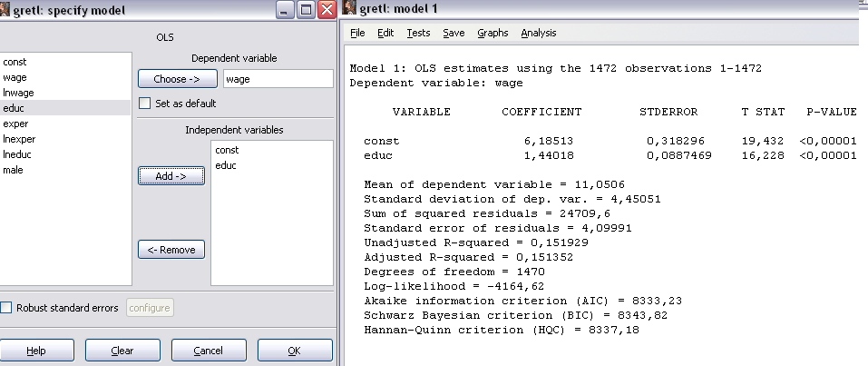
Task: Click the Adjusted R-squared line
Action: (x=469, y=257)
